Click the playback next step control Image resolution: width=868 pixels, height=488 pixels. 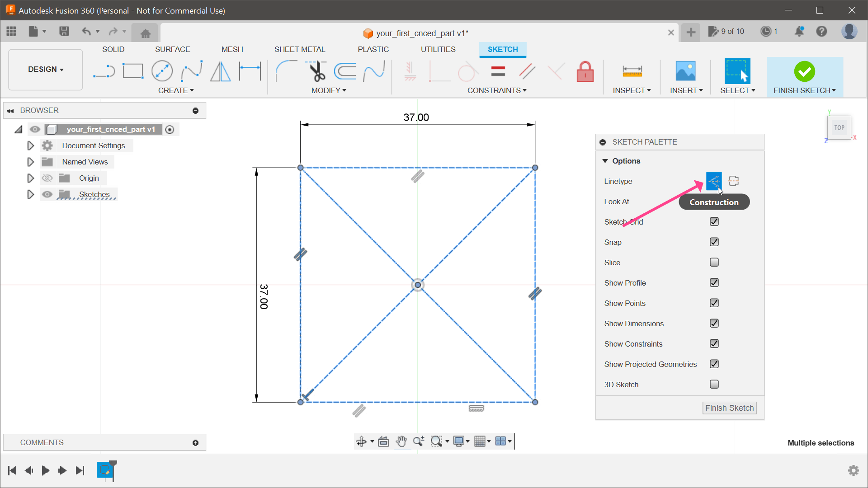62,471
